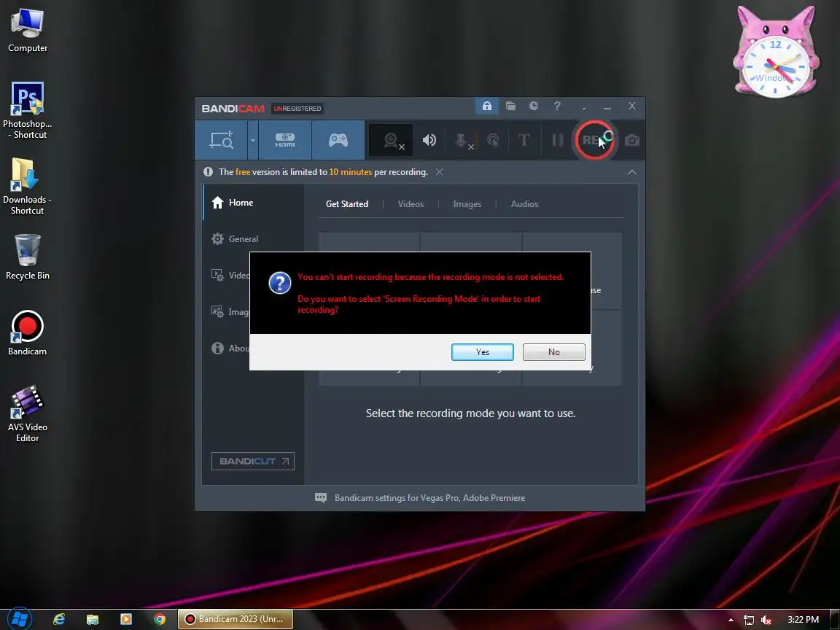Select HDMI device recording mode
This screenshot has height=630, width=840.
point(285,140)
